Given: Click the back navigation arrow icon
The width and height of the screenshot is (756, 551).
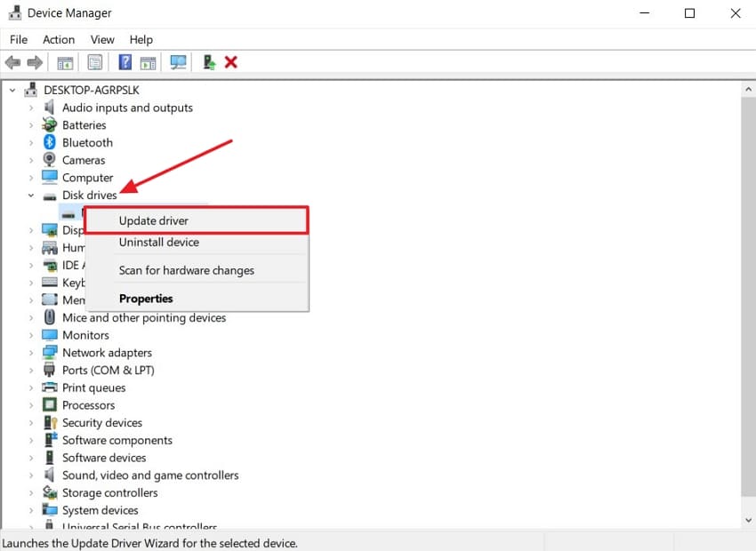Looking at the screenshot, I should 12,62.
